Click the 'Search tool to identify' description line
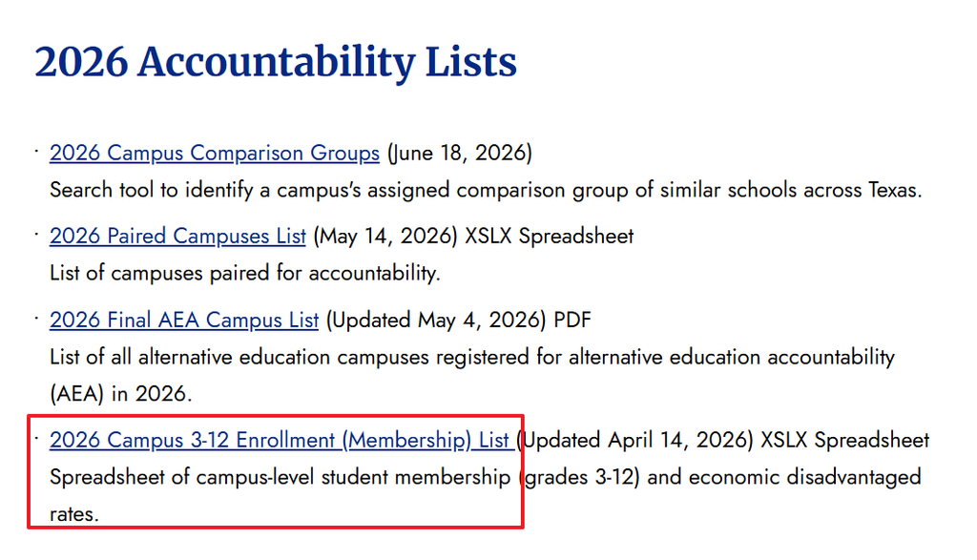This screenshot has width=977, height=560. tap(486, 189)
